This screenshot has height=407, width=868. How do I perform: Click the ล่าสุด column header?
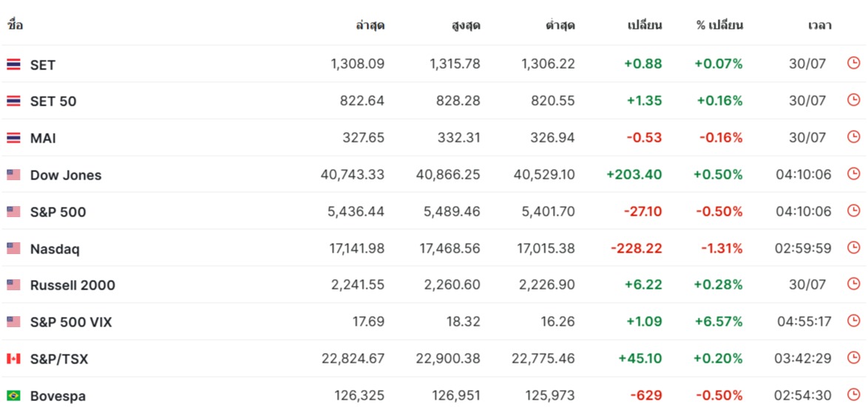[x=370, y=25]
